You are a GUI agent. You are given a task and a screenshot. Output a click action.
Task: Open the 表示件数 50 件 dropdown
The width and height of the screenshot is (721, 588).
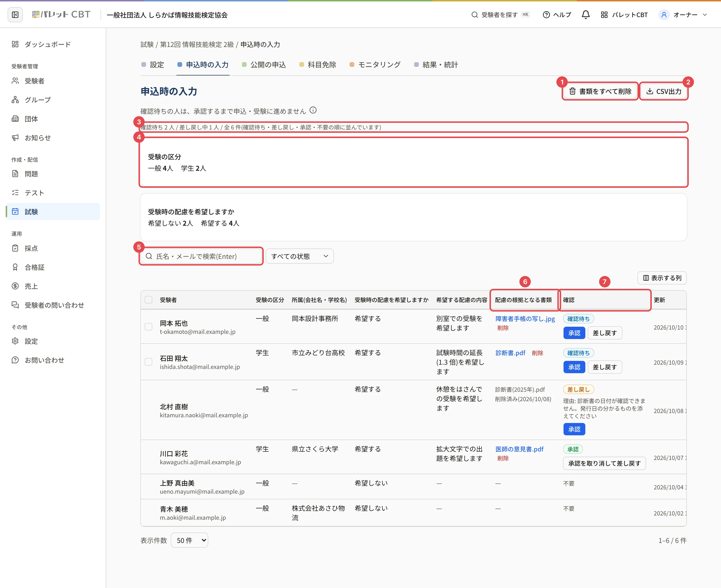[x=189, y=540]
